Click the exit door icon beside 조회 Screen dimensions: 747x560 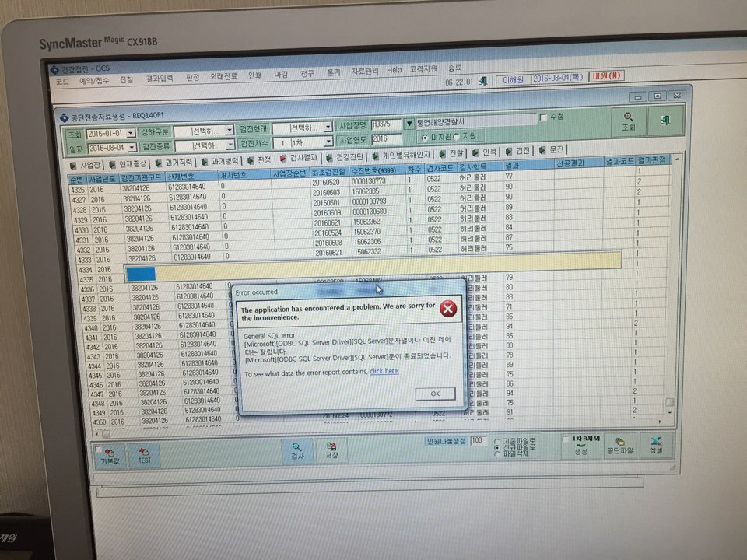(665, 120)
